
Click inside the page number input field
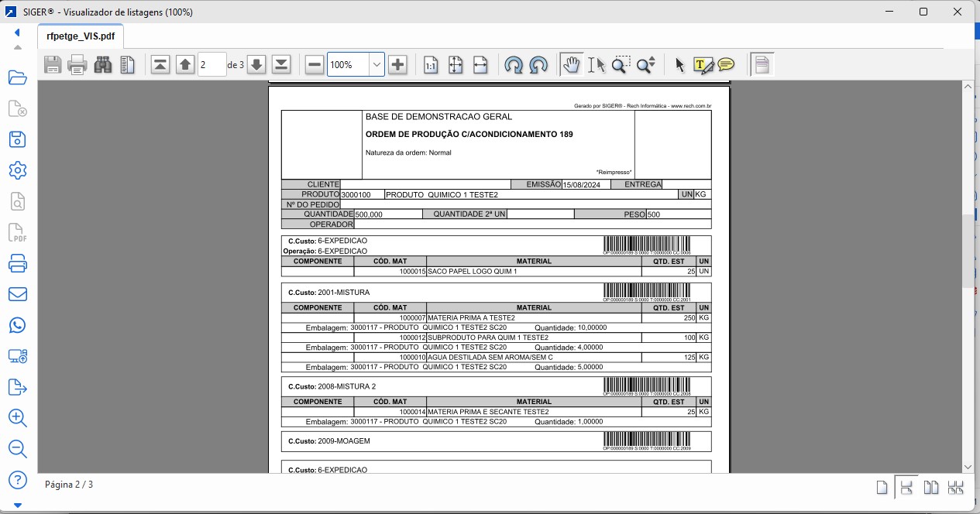211,64
